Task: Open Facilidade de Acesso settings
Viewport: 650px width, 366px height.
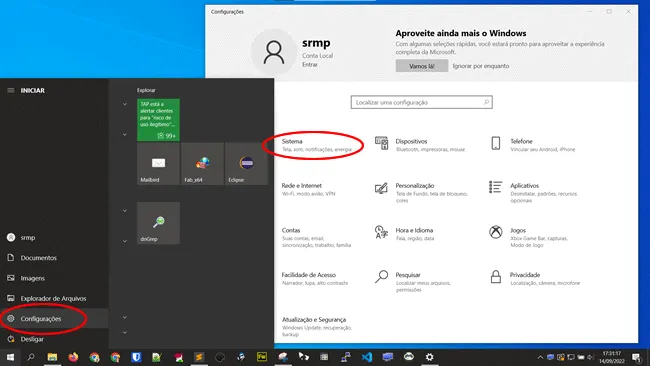Action: click(315, 279)
